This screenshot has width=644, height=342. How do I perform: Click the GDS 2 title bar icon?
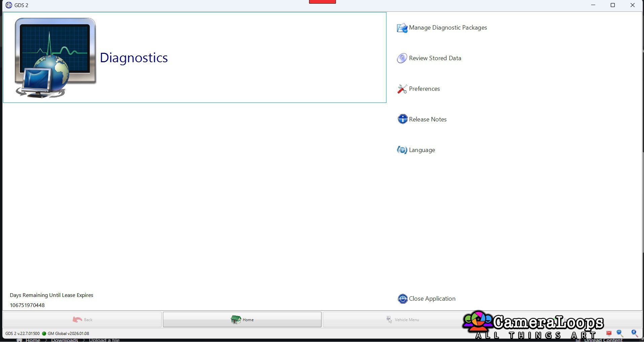click(9, 5)
